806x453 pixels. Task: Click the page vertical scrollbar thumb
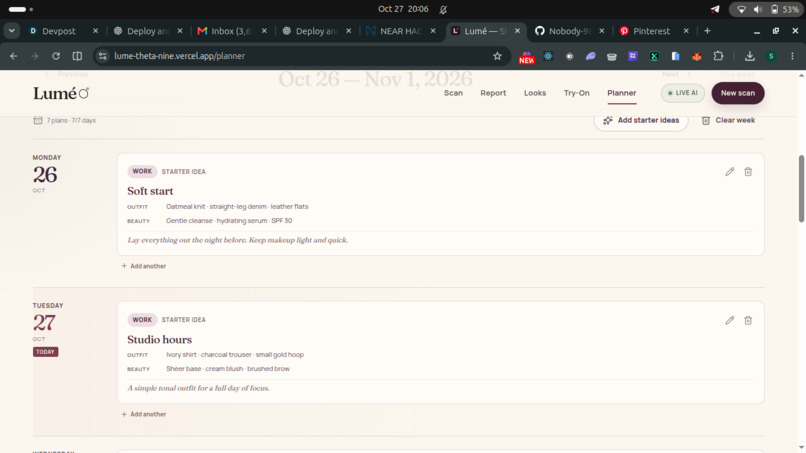point(801,188)
